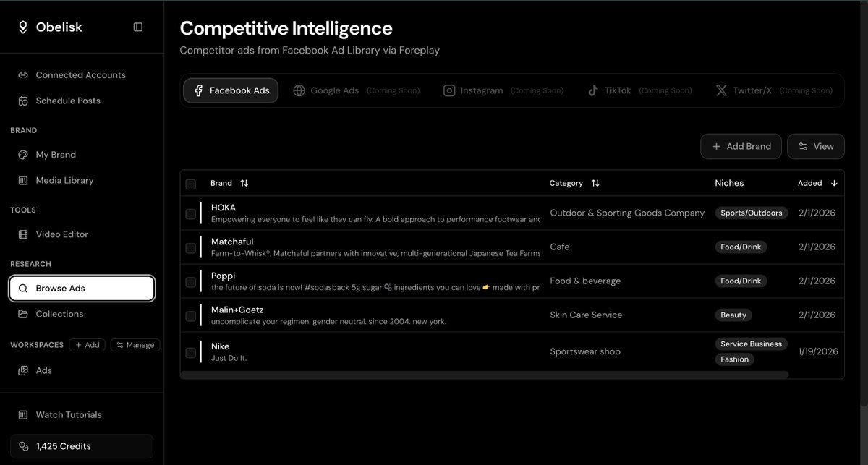This screenshot has height=465, width=868.
Task: Open Schedule Posts page
Action: click(81, 101)
